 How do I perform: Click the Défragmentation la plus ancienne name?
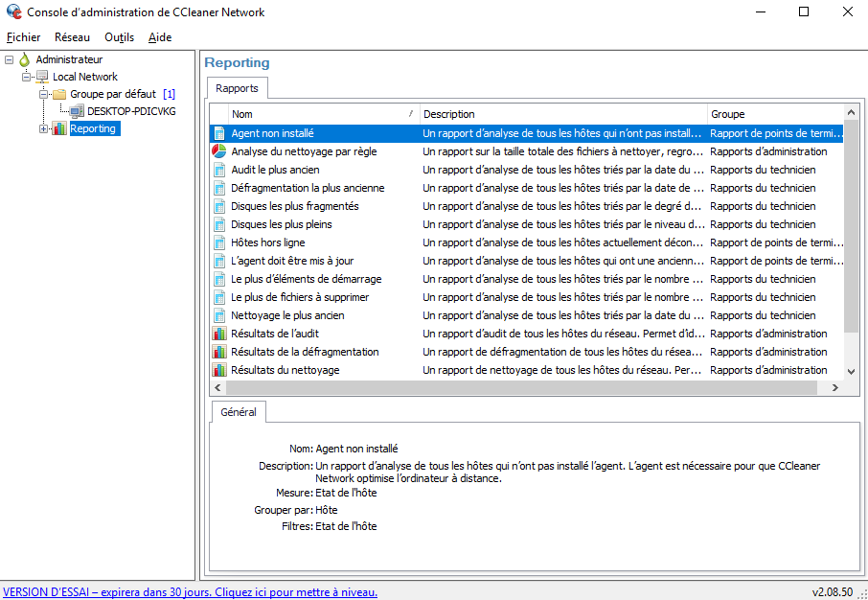(308, 188)
